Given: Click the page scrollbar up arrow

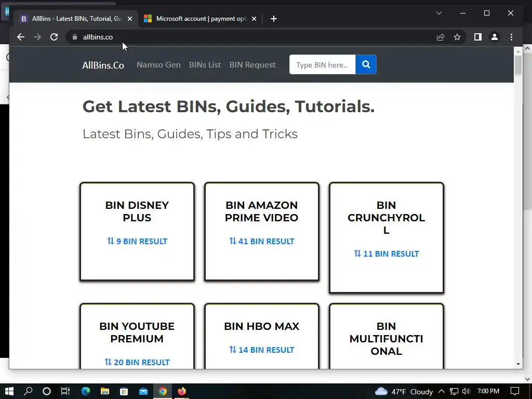Looking at the screenshot, I should [518, 51].
